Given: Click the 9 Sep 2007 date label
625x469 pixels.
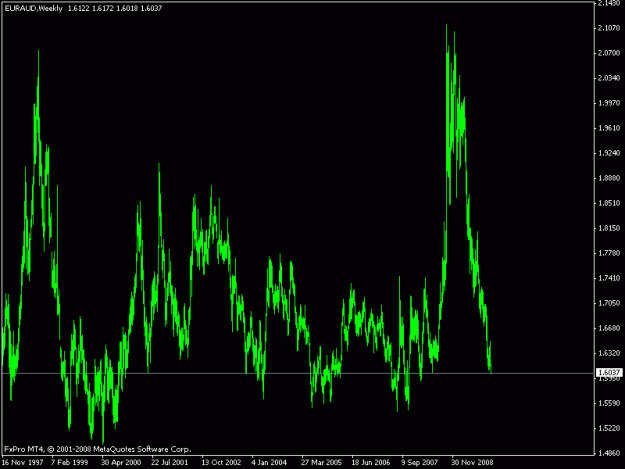Looking at the screenshot, I should tap(419, 462).
